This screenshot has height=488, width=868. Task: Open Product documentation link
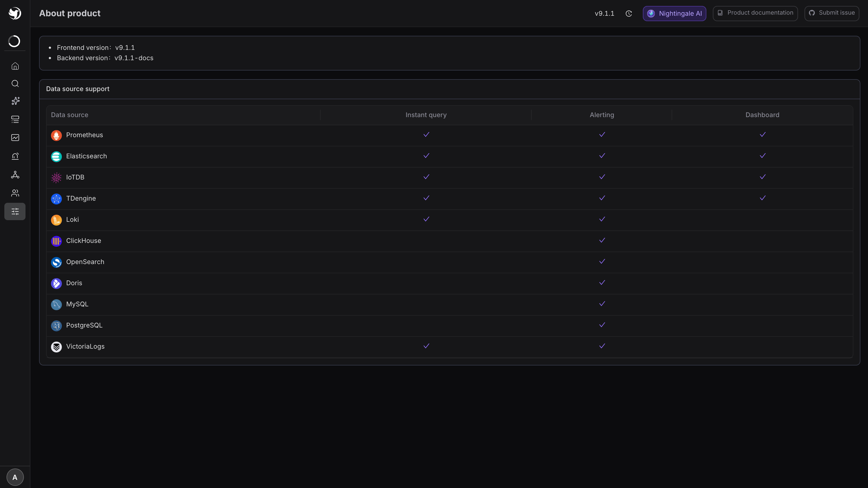tap(755, 13)
